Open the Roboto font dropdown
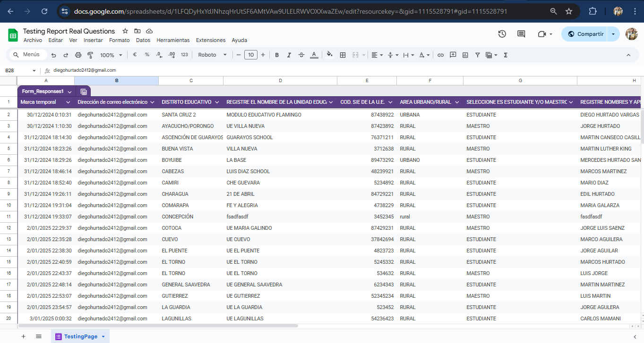This screenshot has height=343, width=644. [x=212, y=55]
